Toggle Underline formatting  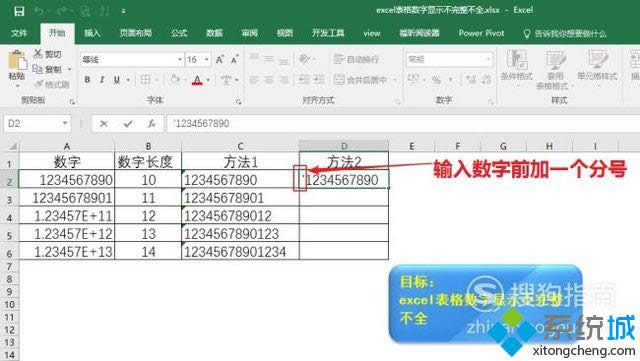[117, 80]
